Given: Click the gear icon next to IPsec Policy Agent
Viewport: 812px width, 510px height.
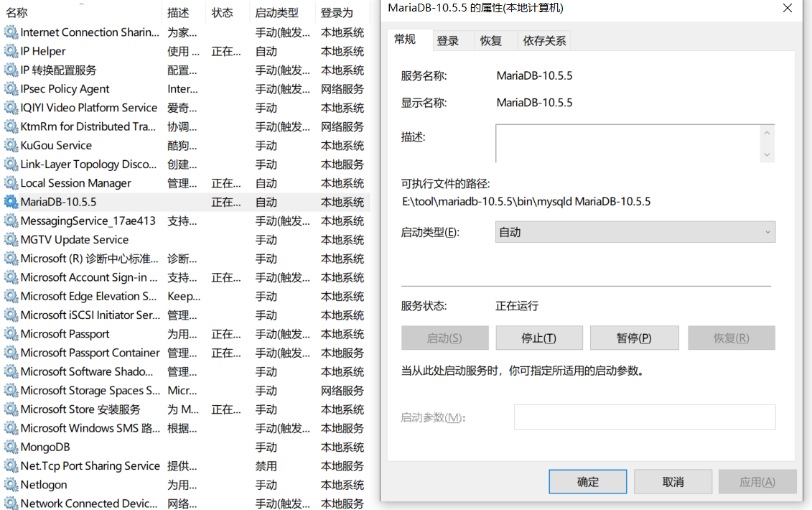Looking at the screenshot, I should pos(11,89).
